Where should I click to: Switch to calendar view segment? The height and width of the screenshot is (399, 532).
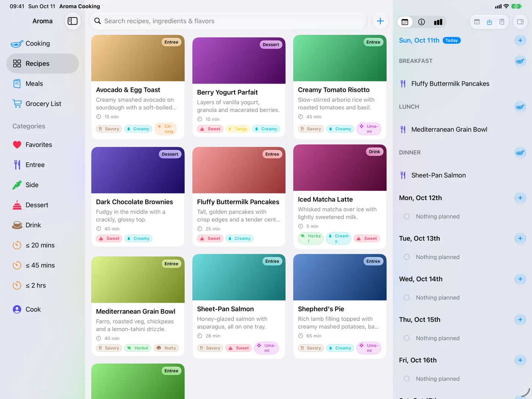coord(405,22)
